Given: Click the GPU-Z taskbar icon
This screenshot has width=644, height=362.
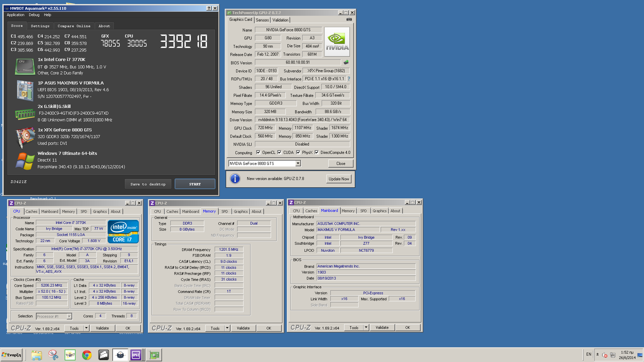Looking at the screenshot, I should [154, 355].
